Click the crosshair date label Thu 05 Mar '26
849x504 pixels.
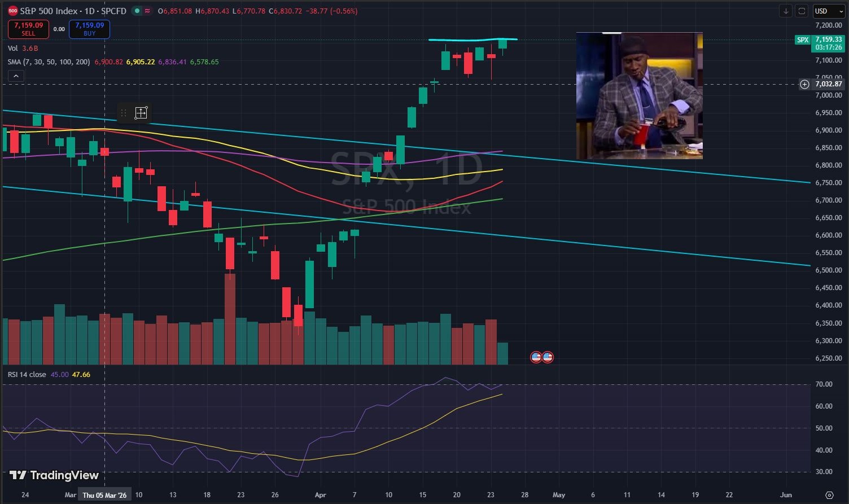point(105,495)
